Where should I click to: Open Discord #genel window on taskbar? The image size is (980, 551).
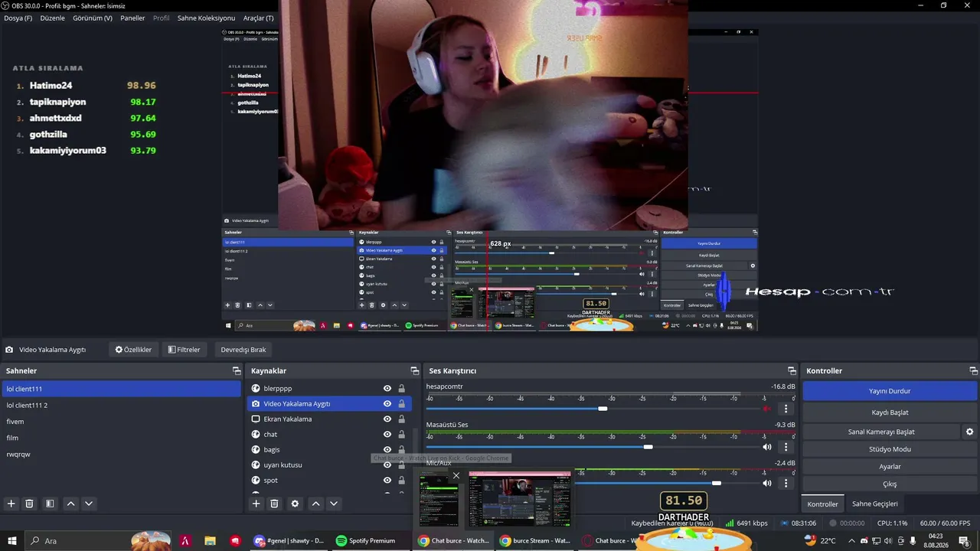[289, 541]
